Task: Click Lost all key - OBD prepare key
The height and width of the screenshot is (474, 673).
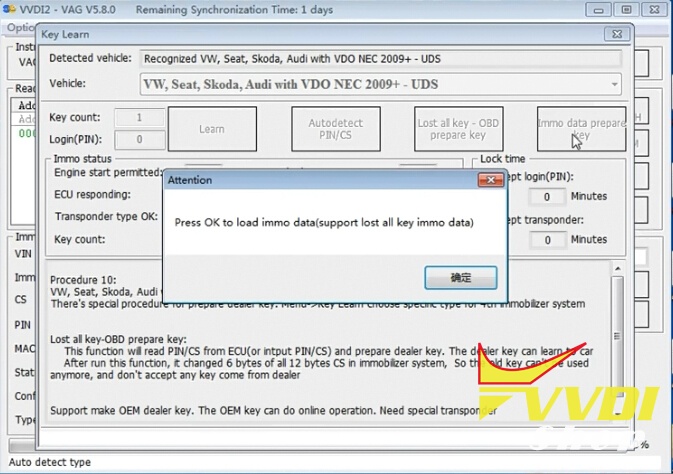Action: [458, 129]
